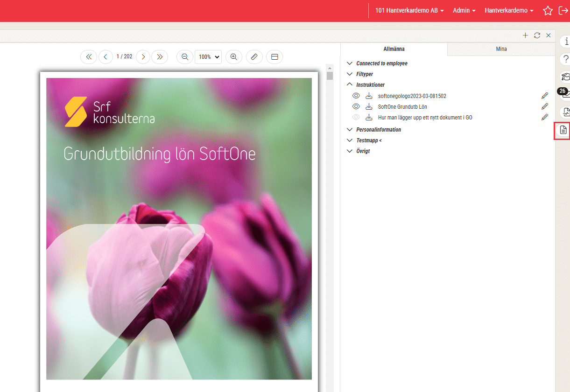570x392 pixels.
Task: Click the ruler icon in the viewer toolbar
Action: pyautogui.click(x=254, y=57)
